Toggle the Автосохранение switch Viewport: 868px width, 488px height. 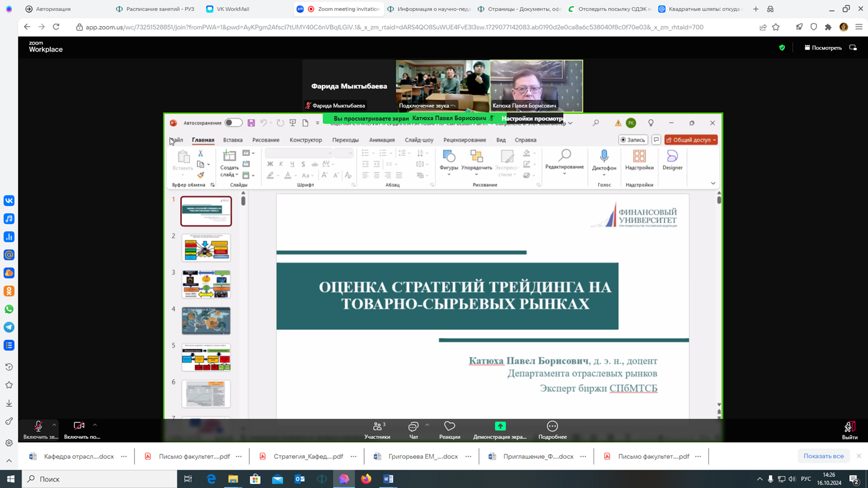tap(233, 123)
